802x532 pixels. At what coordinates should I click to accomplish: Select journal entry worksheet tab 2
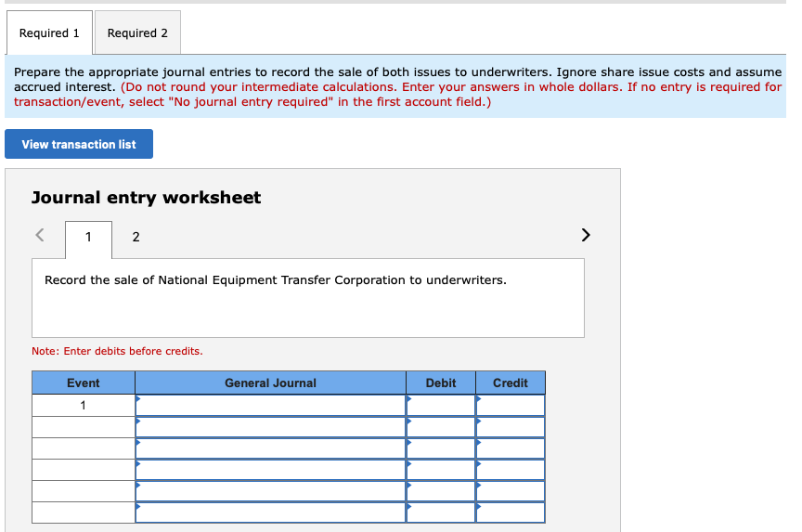point(136,237)
